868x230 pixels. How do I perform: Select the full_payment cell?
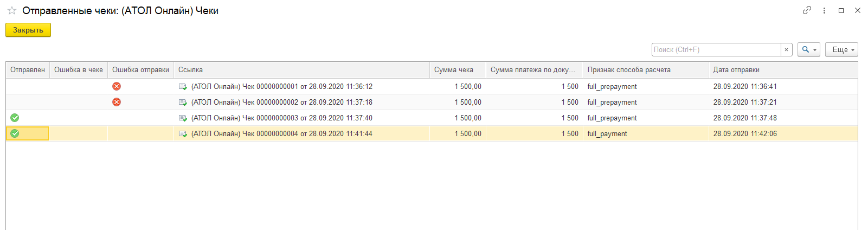click(x=646, y=133)
